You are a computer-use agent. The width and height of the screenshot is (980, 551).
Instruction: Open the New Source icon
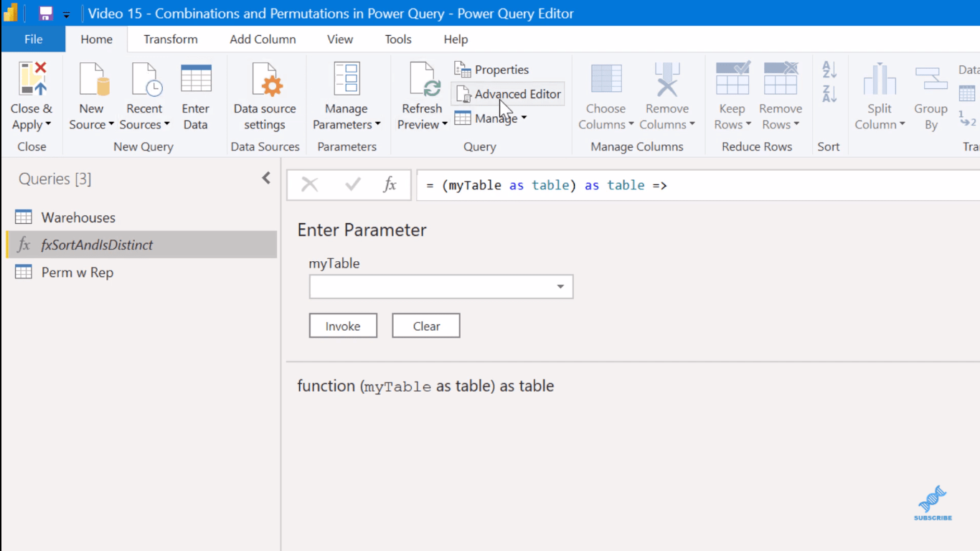(x=93, y=79)
